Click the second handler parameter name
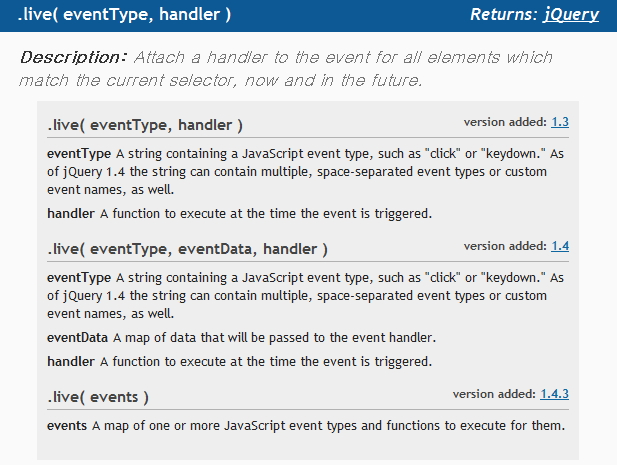This screenshot has height=465, width=617. coord(71,361)
